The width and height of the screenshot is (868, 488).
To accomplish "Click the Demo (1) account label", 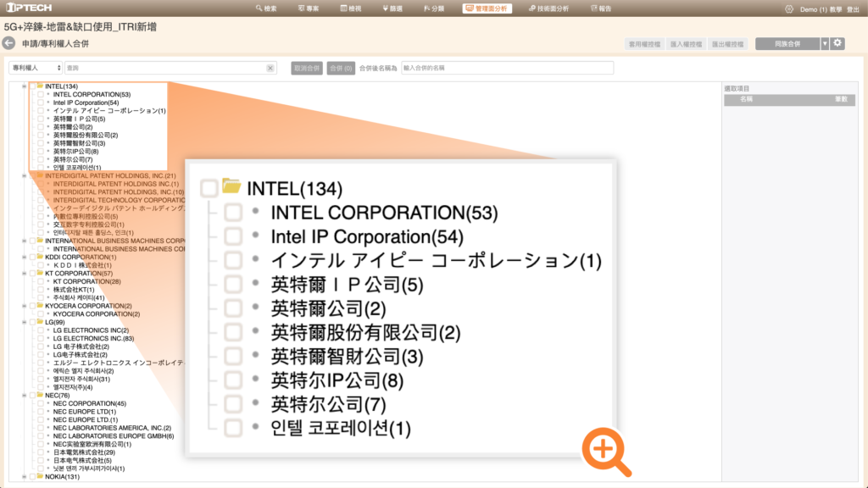I will tap(813, 9).
